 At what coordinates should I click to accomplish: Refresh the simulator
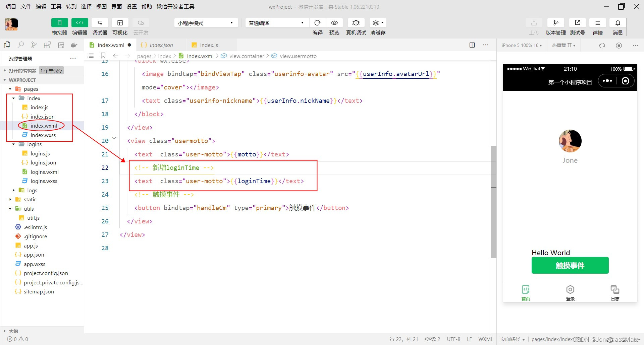(x=602, y=45)
